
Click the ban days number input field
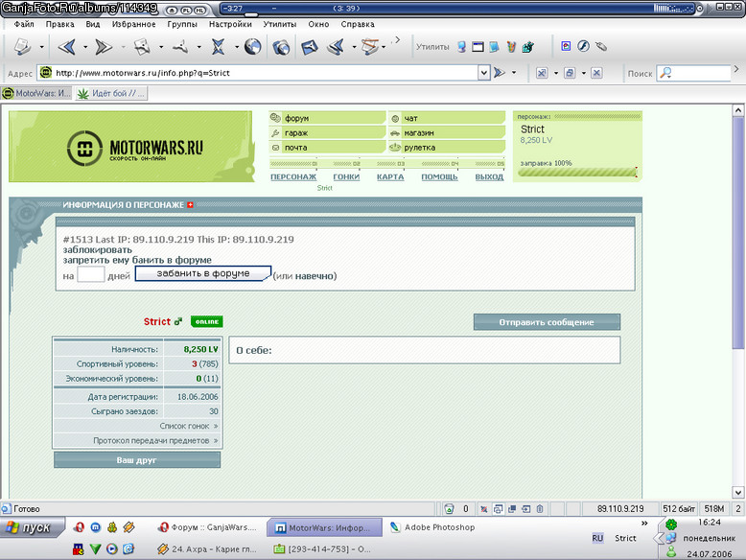pos(91,274)
